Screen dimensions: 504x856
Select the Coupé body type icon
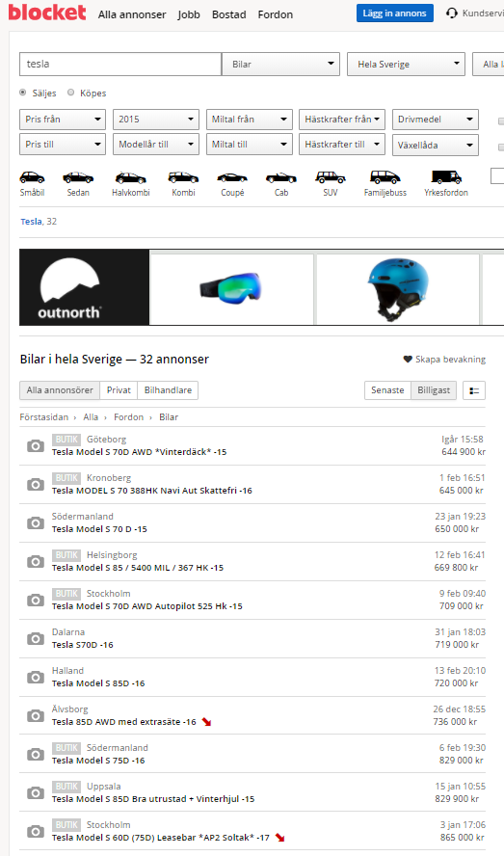(232, 177)
